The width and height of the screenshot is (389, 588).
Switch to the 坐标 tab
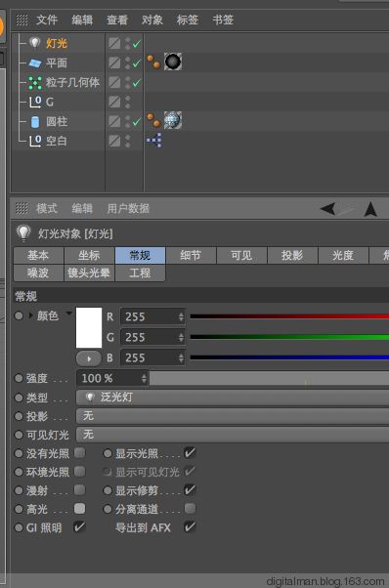[89, 255]
